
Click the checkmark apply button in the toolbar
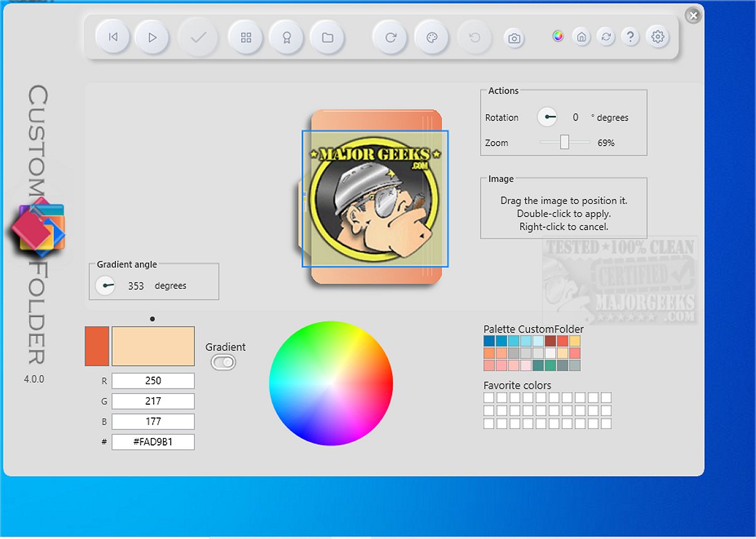[199, 37]
